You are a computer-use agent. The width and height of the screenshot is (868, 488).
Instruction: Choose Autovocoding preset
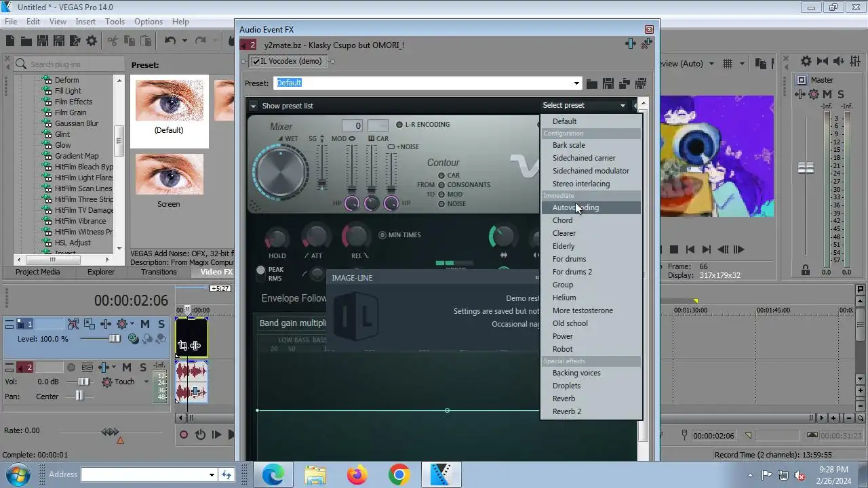(591, 207)
